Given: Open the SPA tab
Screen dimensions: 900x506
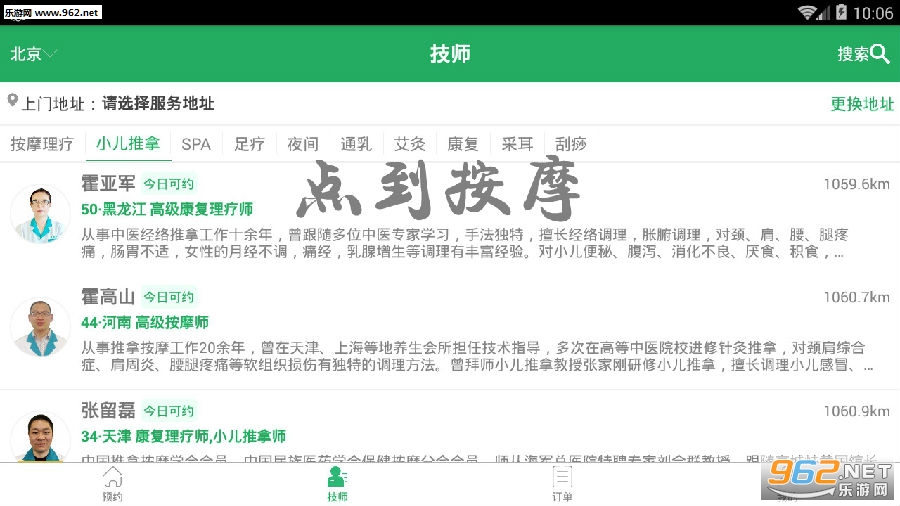Looking at the screenshot, I should tap(196, 145).
